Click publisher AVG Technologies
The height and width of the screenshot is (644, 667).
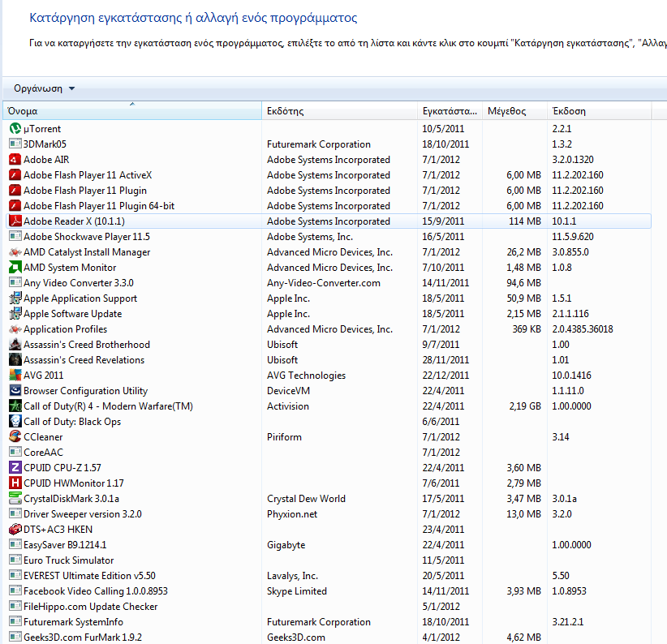[306, 376]
